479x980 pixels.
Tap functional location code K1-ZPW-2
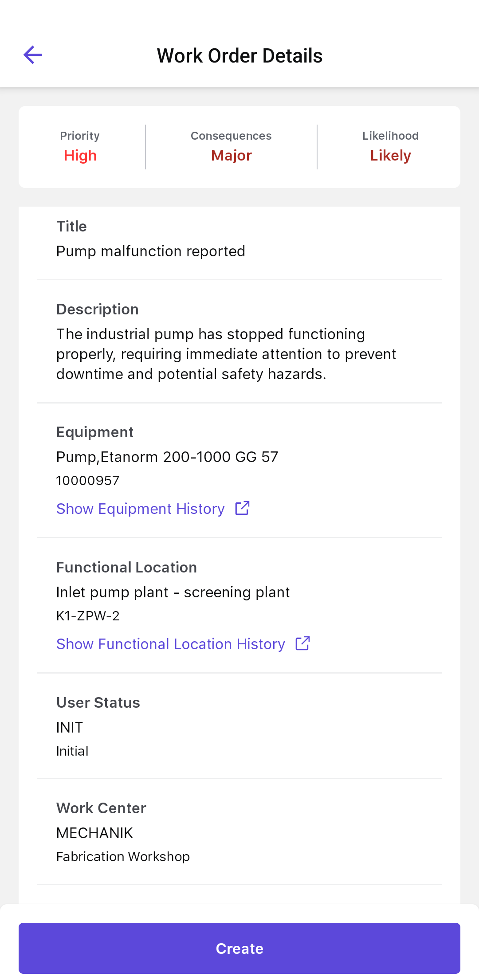coord(88,616)
